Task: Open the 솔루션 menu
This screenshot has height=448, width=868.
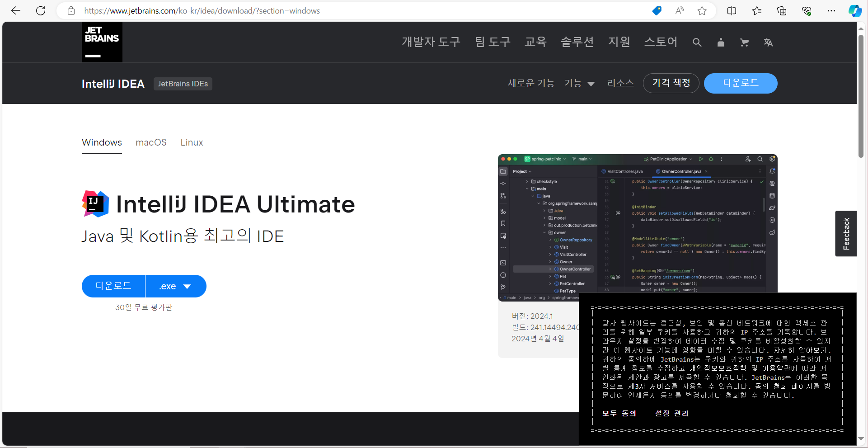Action: tap(577, 42)
